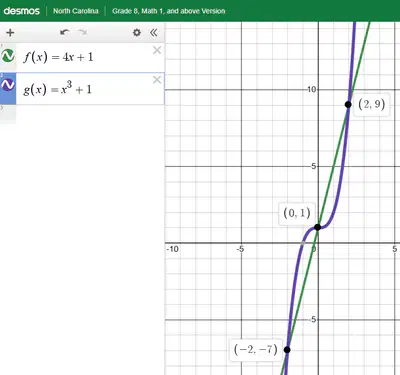Click the North Carolina header label
Screen dimensions: 400x375
(x=76, y=11)
